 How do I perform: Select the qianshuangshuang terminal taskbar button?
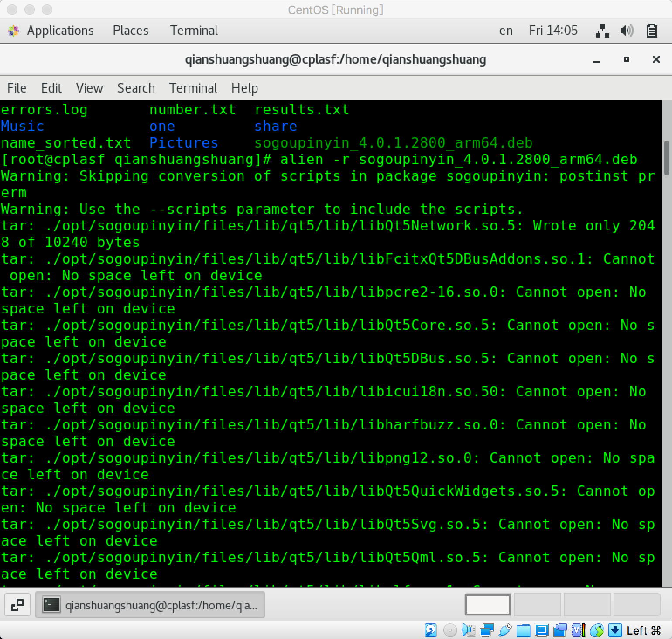pyautogui.click(x=150, y=605)
